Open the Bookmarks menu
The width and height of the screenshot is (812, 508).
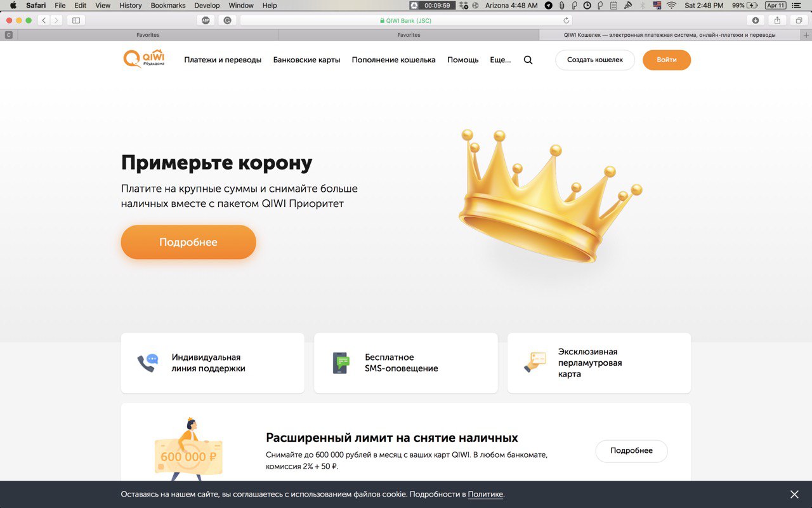(x=168, y=5)
